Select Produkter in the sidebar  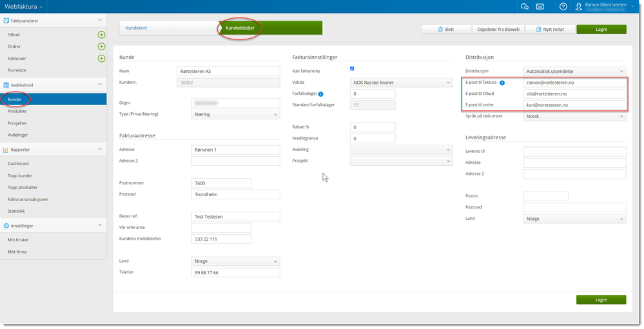click(17, 111)
